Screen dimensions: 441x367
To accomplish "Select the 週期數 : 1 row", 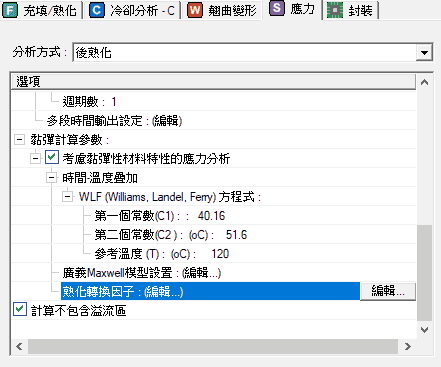I will click(x=89, y=102).
